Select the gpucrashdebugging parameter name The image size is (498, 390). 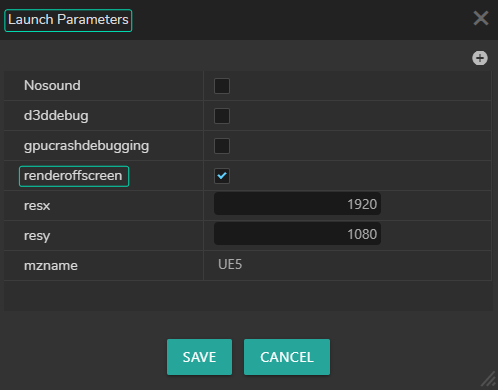coord(86,146)
